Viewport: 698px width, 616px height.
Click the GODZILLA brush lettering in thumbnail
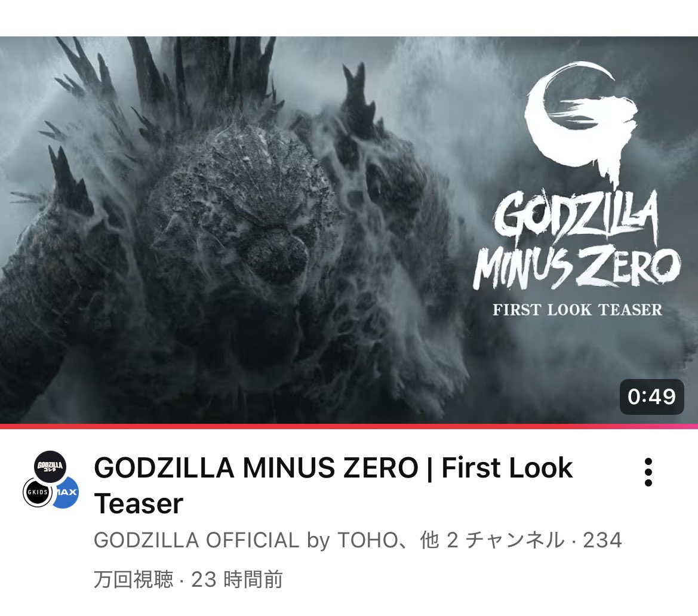point(576,217)
